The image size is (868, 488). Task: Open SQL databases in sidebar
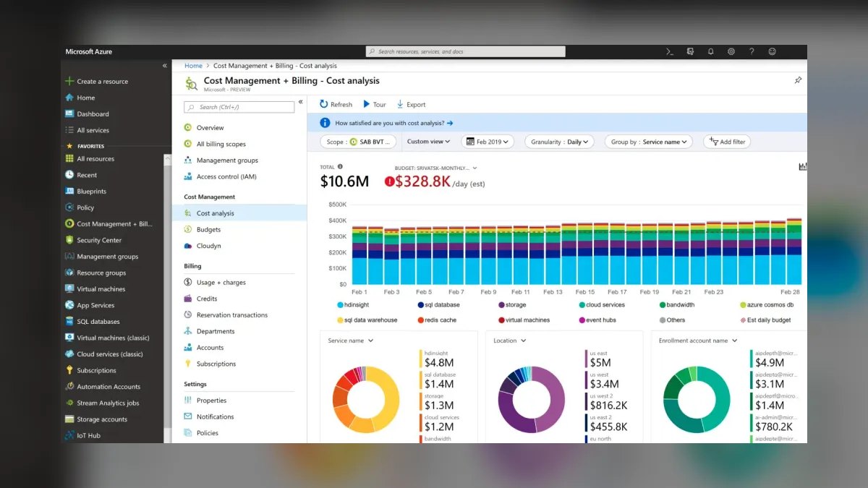point(98,322)
